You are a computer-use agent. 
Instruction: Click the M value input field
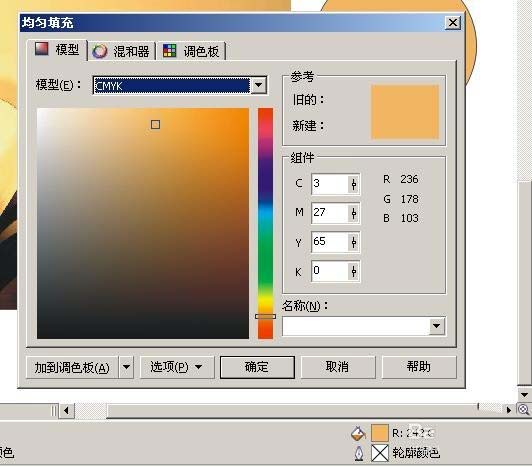pyautogui.click(x=330, y=213)
